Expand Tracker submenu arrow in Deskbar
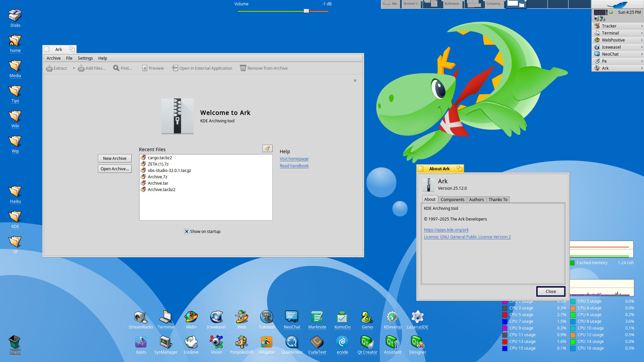 coord(642,26)
